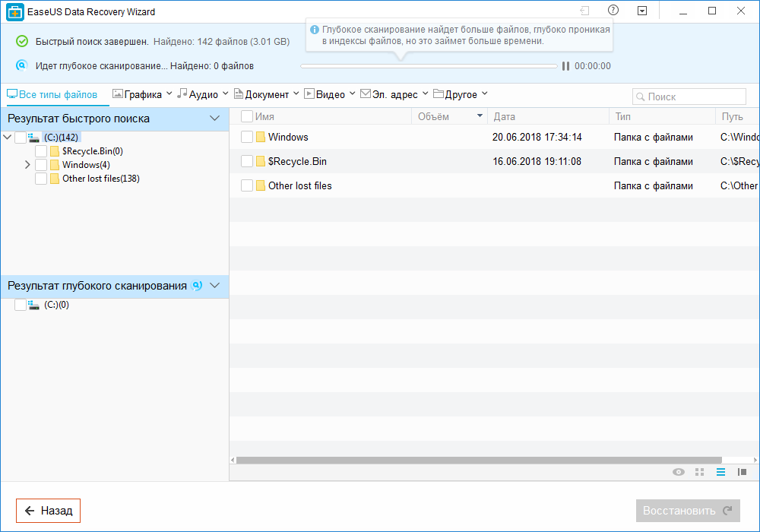Sort by the Имя column header
Screen dimensions: 760x532
(x=264, y=117)
